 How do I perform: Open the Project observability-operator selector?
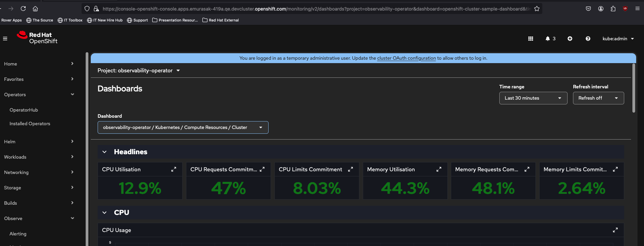coord(139,71)
